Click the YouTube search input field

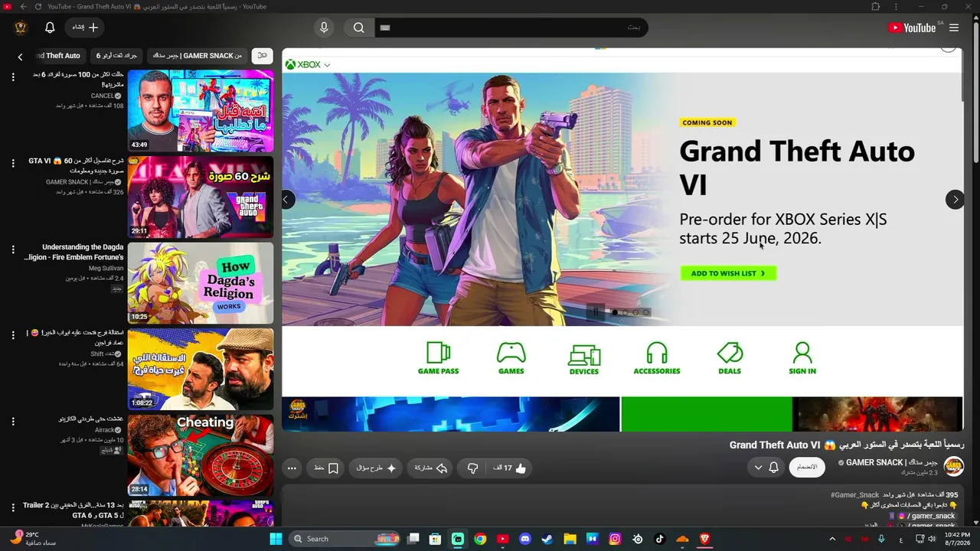tap(511, 28)
